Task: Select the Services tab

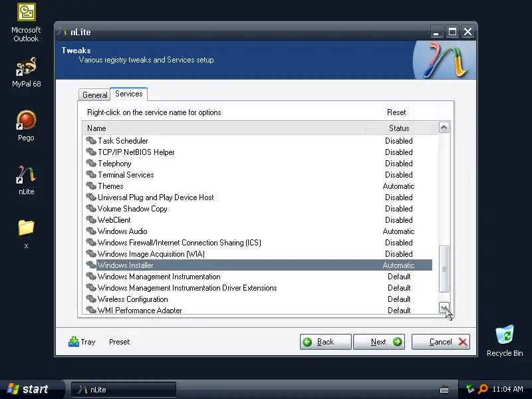Action: [x=128, y=94]
